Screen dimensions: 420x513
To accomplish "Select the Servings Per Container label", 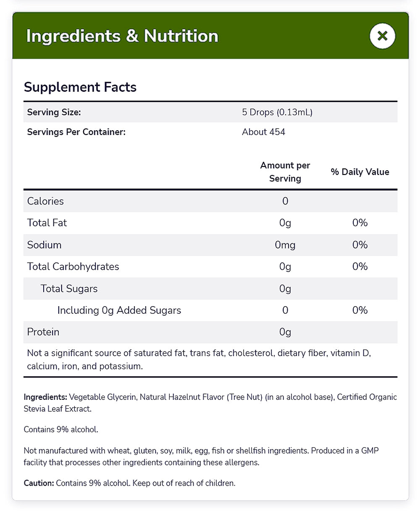I will tap(76, 132).
